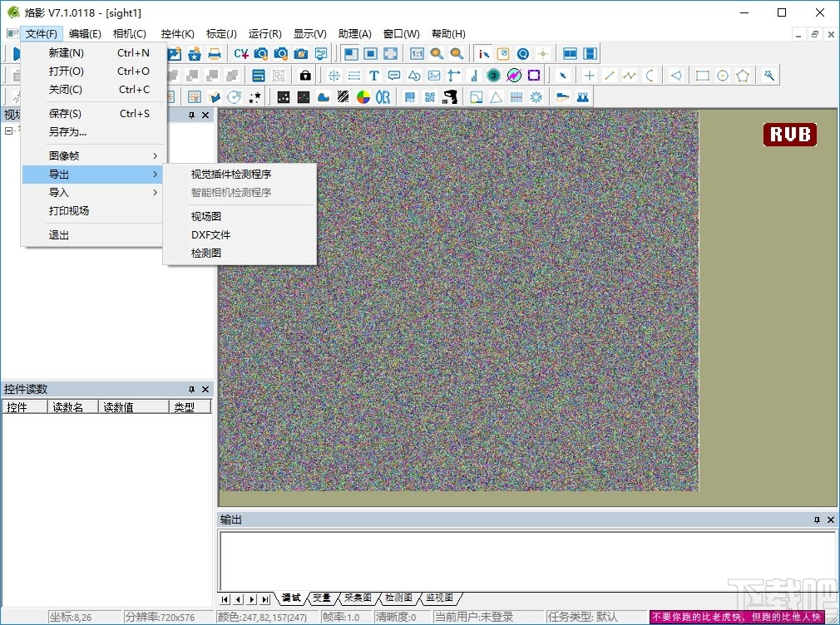The image size is (840, 625).
Task: Click the 1:1 actual size icon
Action: coord(417,53)
